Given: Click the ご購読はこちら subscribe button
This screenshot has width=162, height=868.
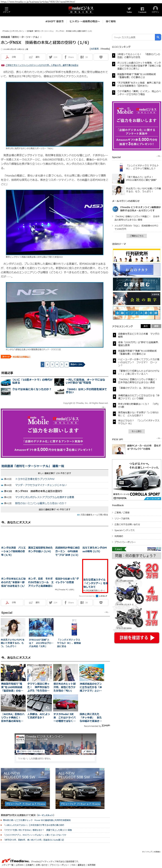Looking at the screenshot, I should coord(136,236).
